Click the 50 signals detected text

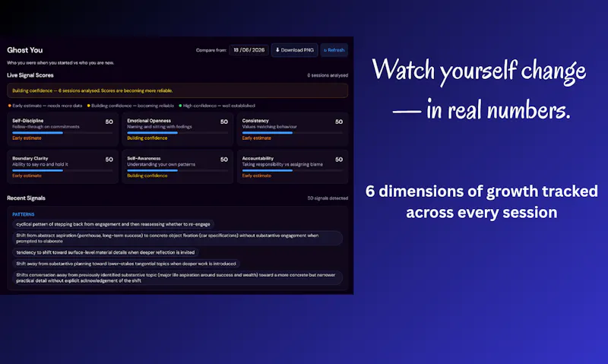coord(328,198)
